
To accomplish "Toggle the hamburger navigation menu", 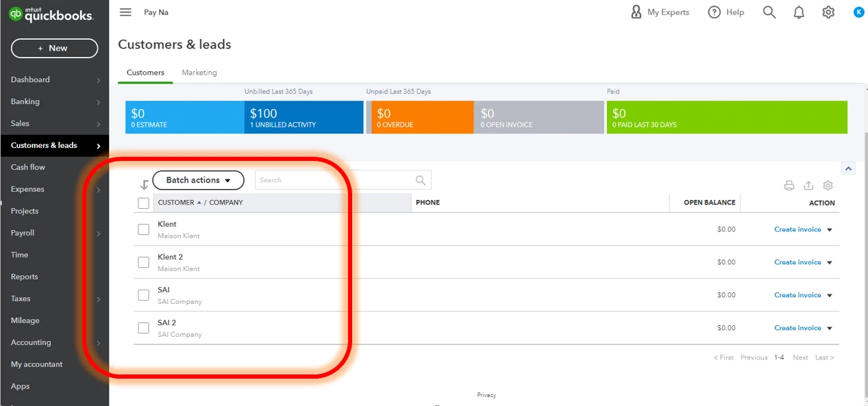I will (125, 12).
